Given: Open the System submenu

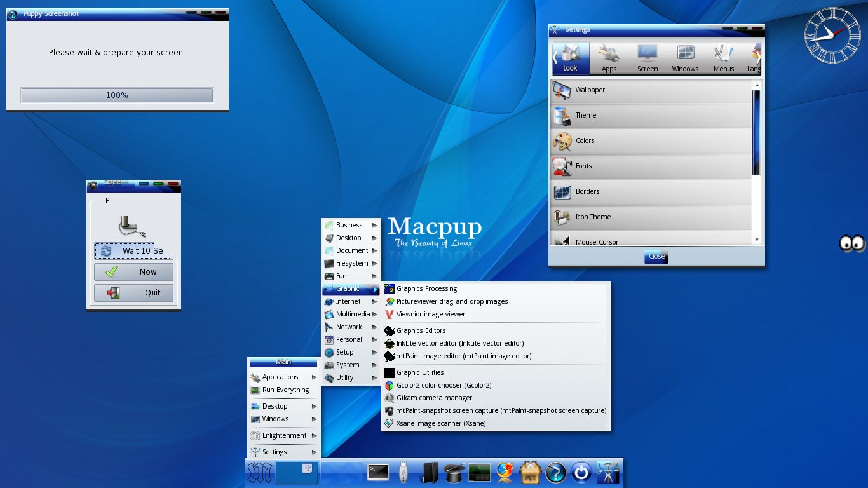Looking at the screenshot, I should point(351,365).
